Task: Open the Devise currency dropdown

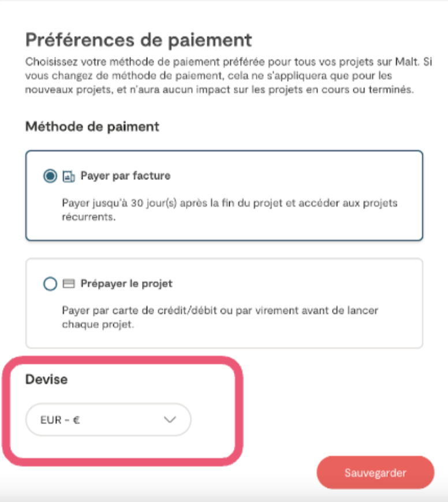Action: tap(108, 420)
